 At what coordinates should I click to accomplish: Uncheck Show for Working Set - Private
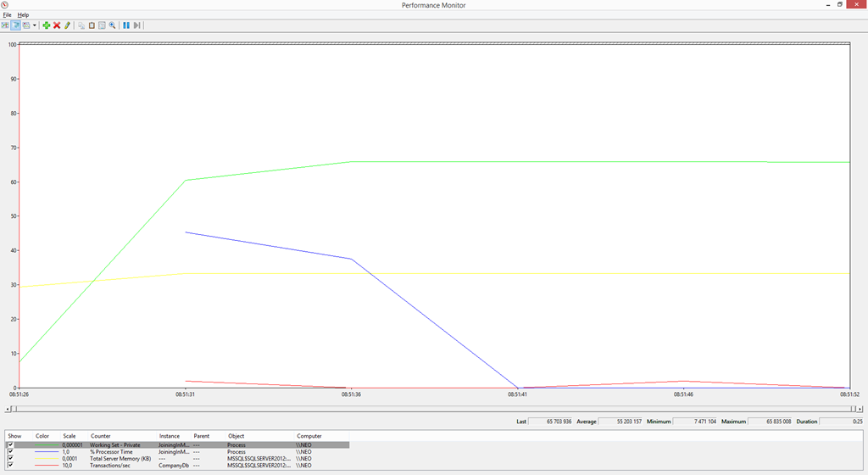point(10,444)
